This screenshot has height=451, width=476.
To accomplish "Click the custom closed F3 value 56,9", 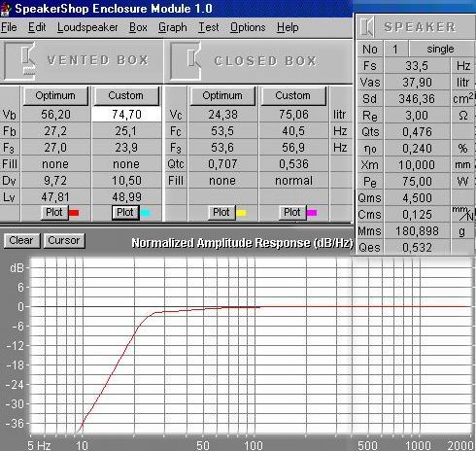I will click(x=293, y=148).
